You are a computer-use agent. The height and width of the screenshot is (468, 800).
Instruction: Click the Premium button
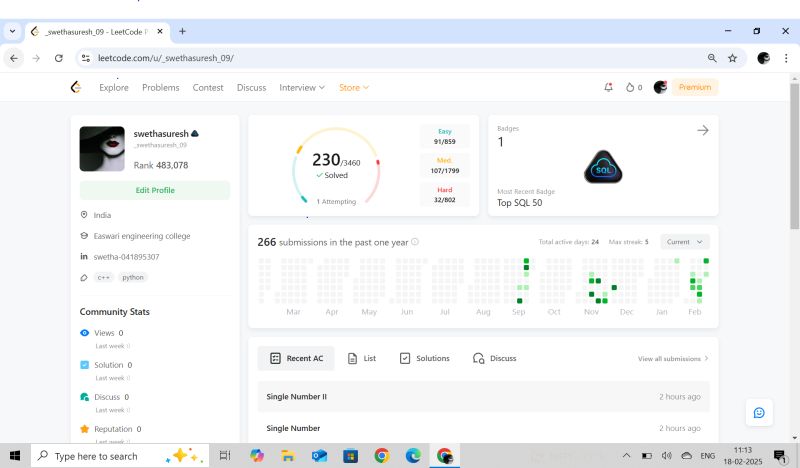695,87
